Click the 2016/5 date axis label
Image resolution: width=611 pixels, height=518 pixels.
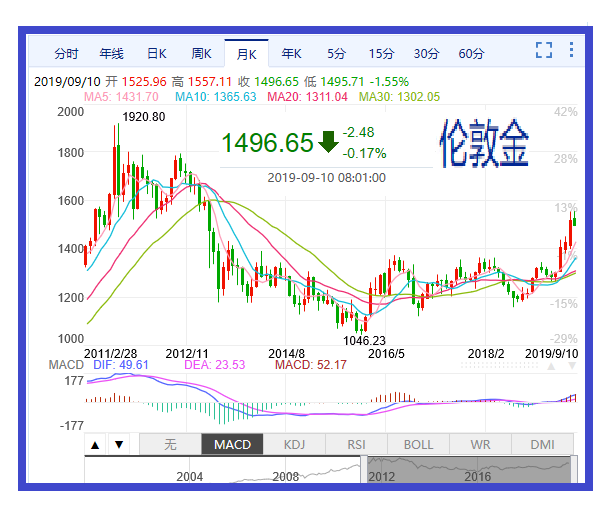click(386, 354)
